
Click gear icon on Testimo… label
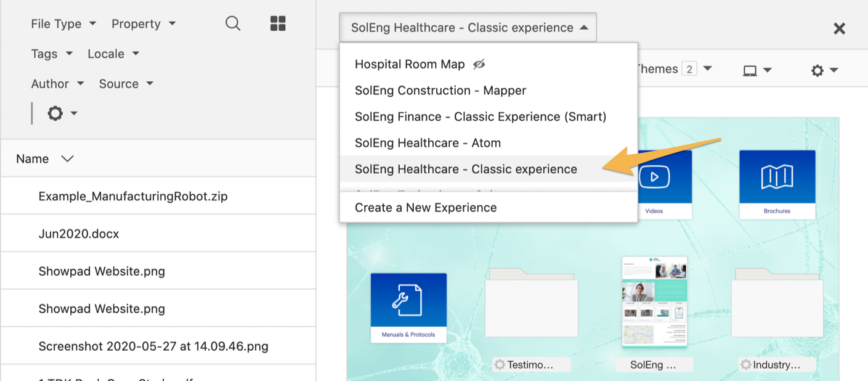coord(500,365)
